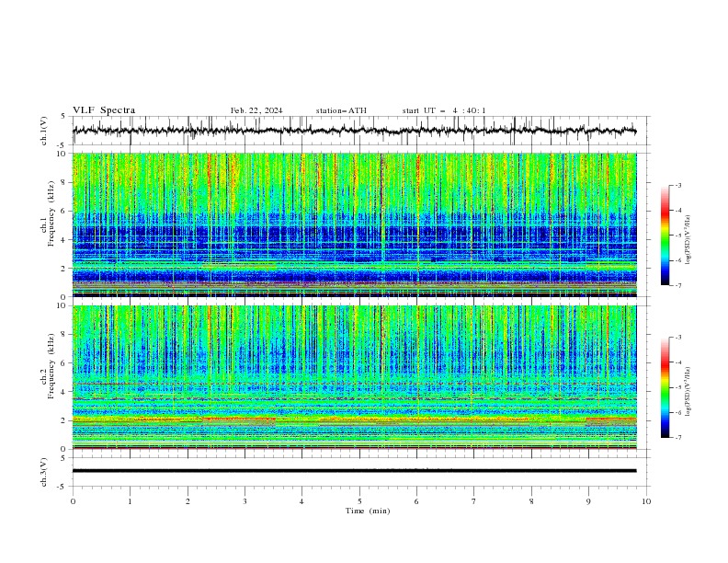The image size is (728, 563).
Task: Click the ch.2 "Frequency (kHz)" axis label
Action: [x=51, y=366]
